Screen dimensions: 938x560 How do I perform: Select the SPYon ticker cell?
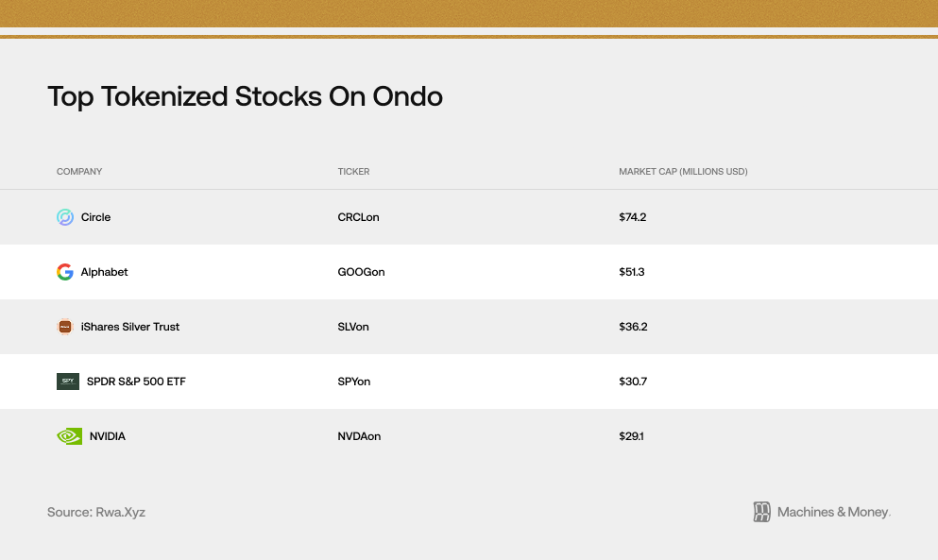pyautogui.click(x=354, y=382)
